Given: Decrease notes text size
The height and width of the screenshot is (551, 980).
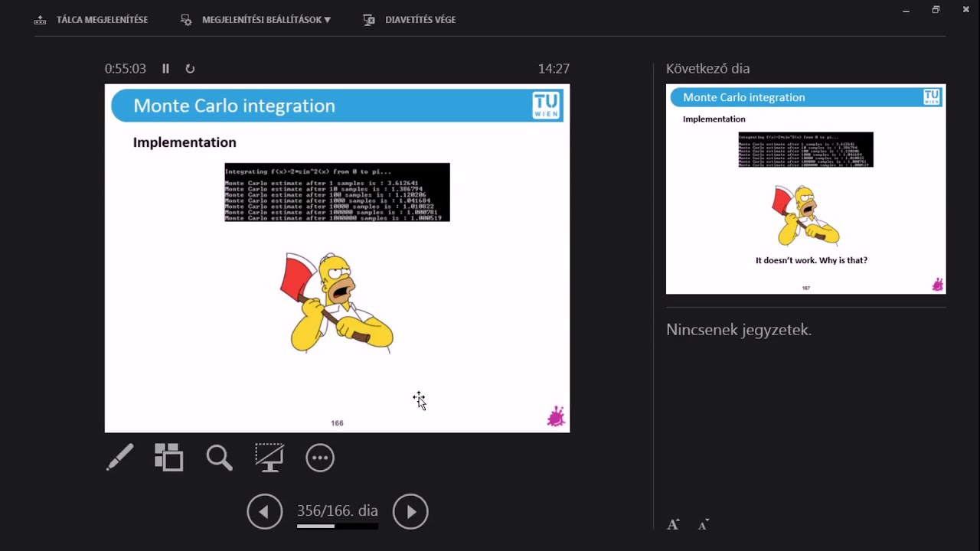Looking at the screenshot, I should pos(704,524).
